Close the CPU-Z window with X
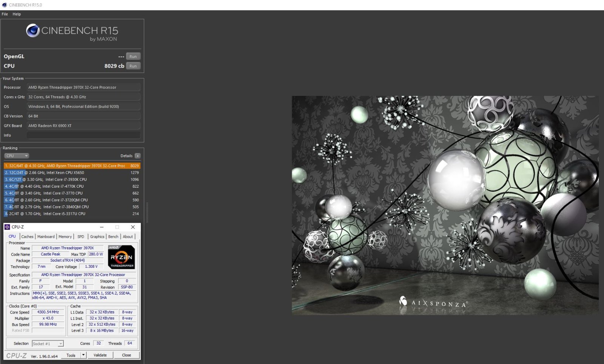 coord(133,227)
